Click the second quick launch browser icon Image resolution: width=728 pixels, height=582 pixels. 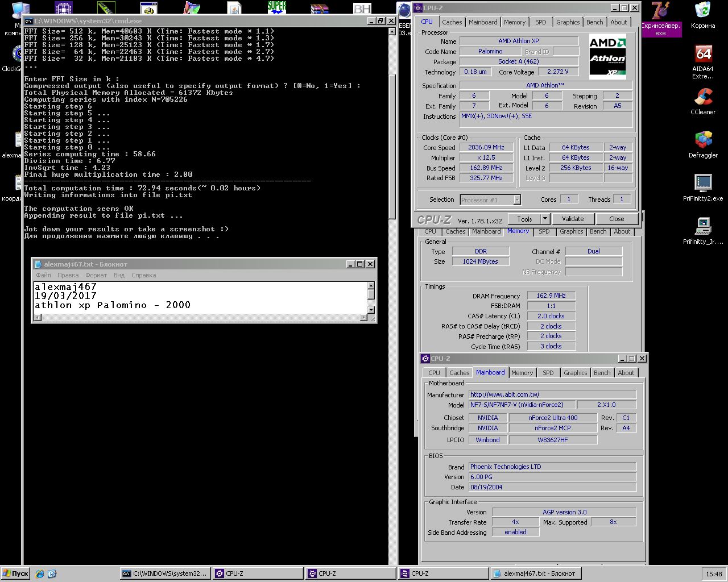tap(52, 573)
